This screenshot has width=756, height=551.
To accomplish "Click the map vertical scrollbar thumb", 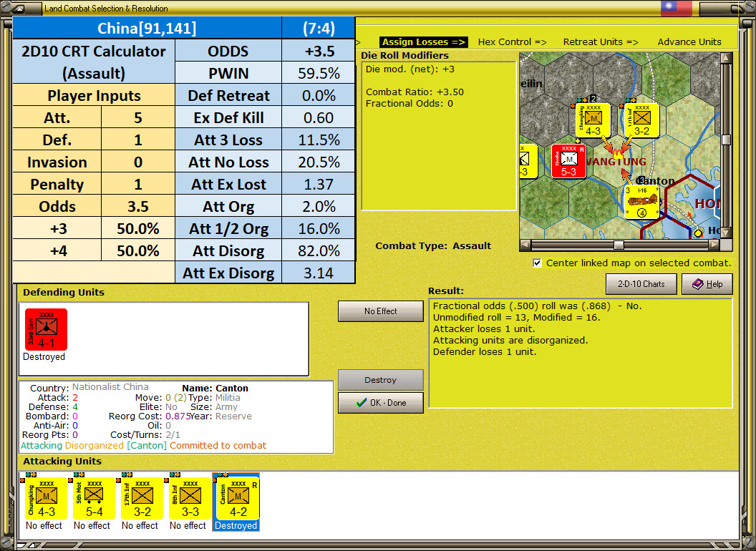I will coord(726,140).
